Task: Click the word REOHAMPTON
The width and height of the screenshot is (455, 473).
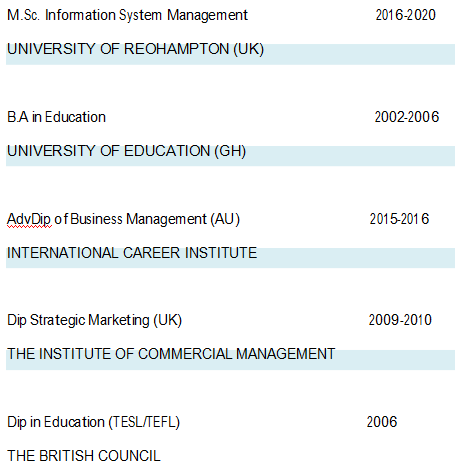Action: tap(176, 49)
